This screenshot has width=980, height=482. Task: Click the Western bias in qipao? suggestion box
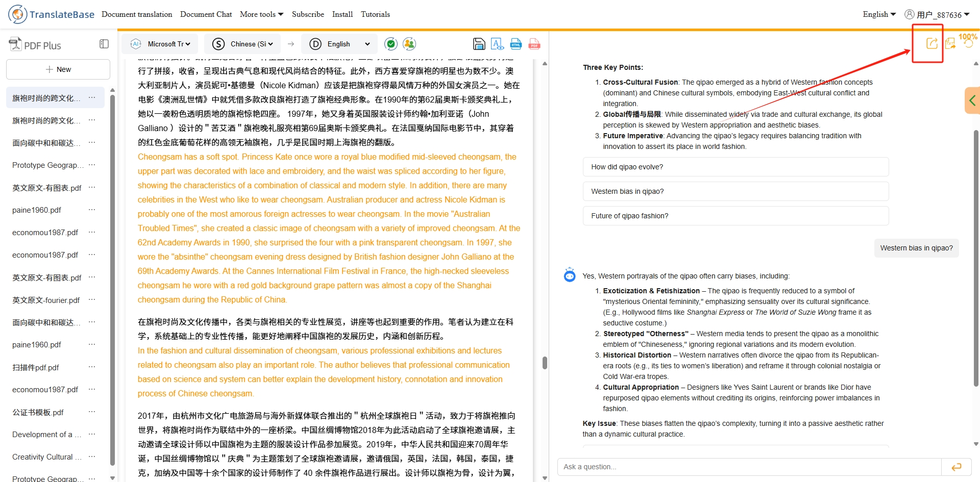pyautogui.click(x=736, y=191)
